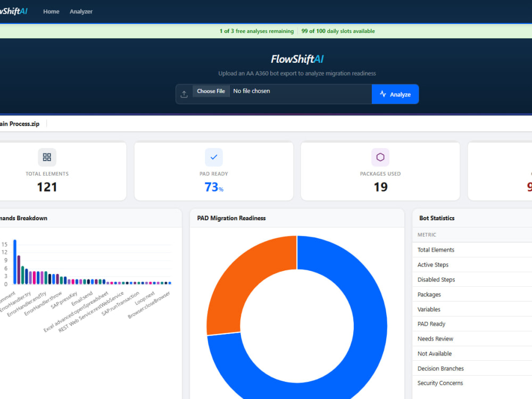Screen dimensions: 532x399
Task: Click the second purple bar in chart
Action: (19, 270)
